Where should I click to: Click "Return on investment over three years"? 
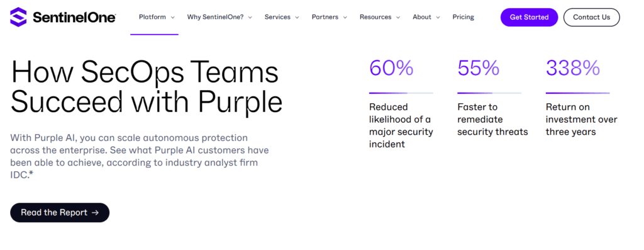point(581,119)
